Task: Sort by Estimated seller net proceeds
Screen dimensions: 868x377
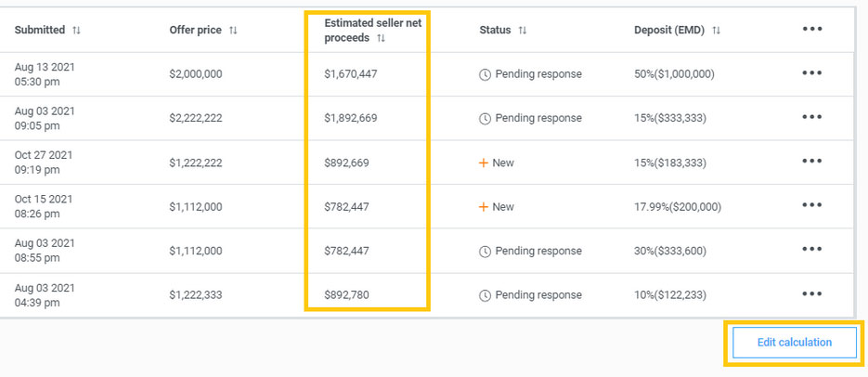Action: click(382, 39)
